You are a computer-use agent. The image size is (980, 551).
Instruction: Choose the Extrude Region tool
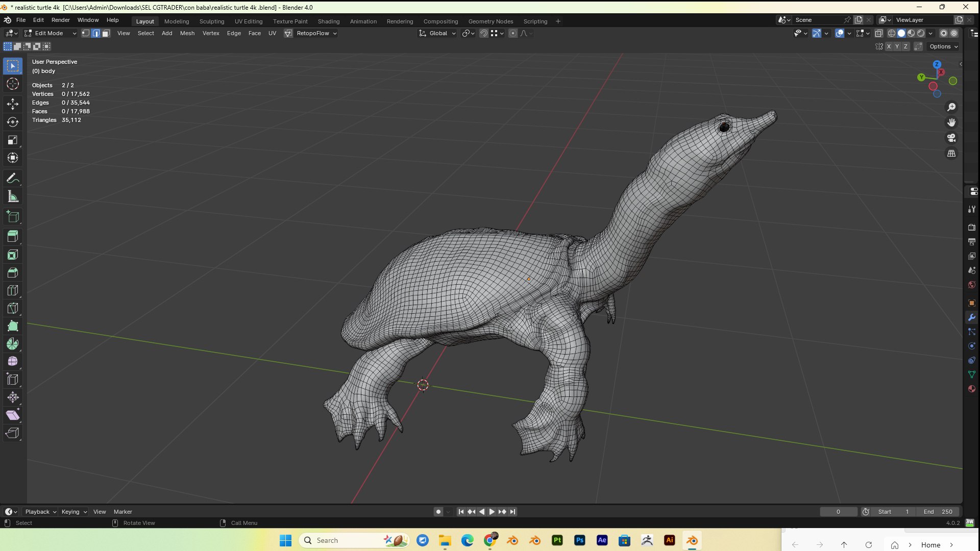(x=13, y=236)
